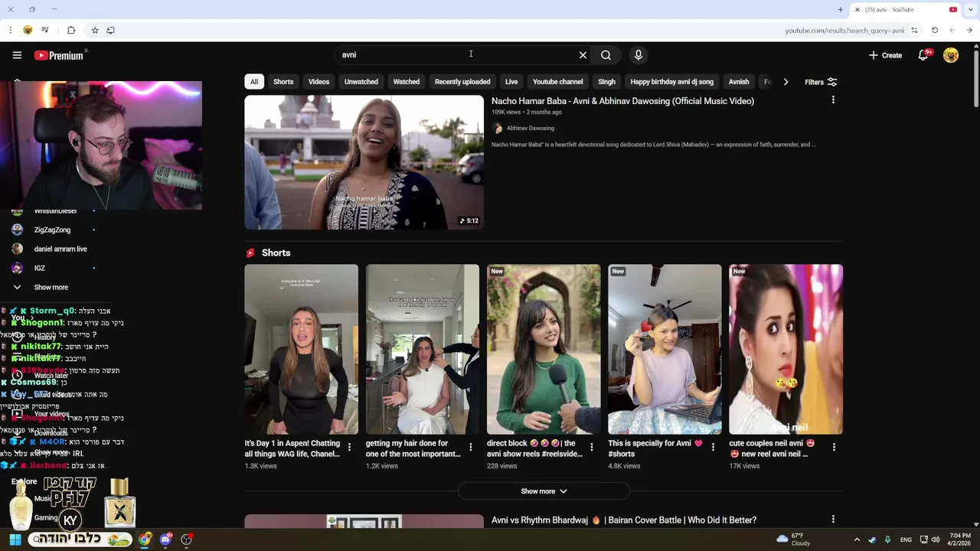Viewport: 980px width, 551px height.
Task: Click the browser address bar URL
Action: pyautogui.click(x=844, y=31)
